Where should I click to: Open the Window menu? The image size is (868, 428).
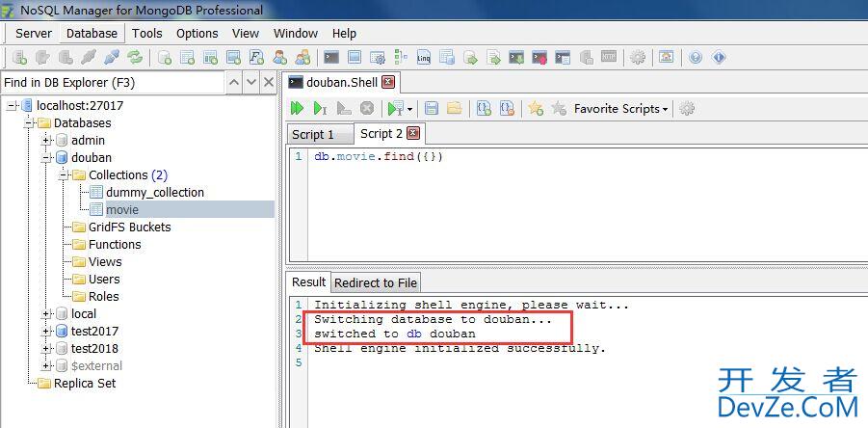pos(296,33)
